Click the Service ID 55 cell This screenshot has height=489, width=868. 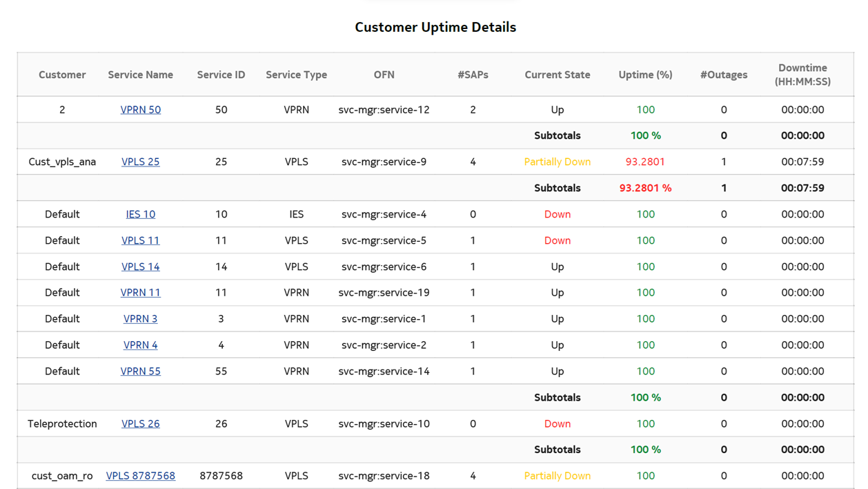(221, 372)
